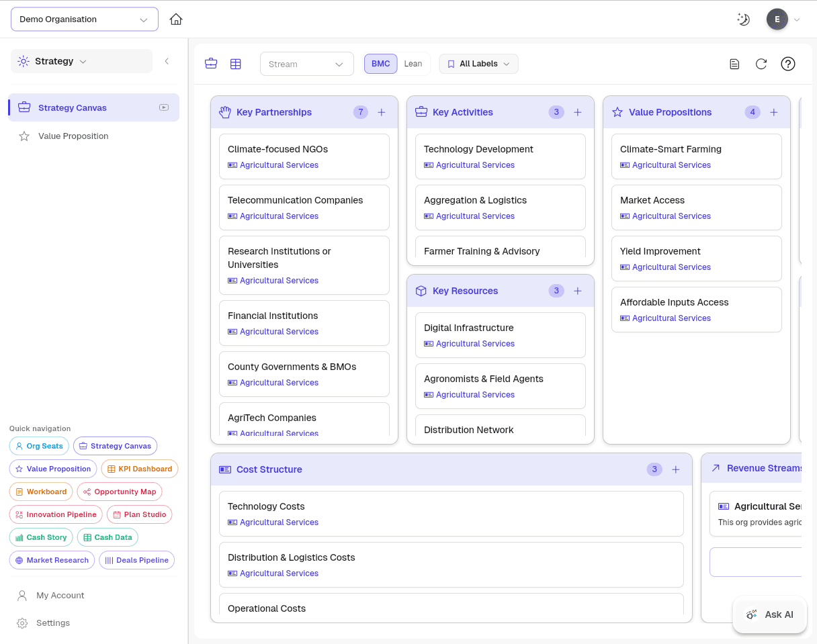Go to KPI Dashboard quick navigation
Viewport: 817px width, 644px height.
click(140, 469)
